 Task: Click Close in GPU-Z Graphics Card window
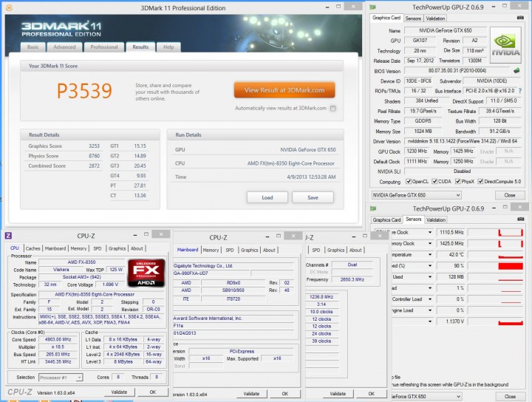tap(509, 195)
